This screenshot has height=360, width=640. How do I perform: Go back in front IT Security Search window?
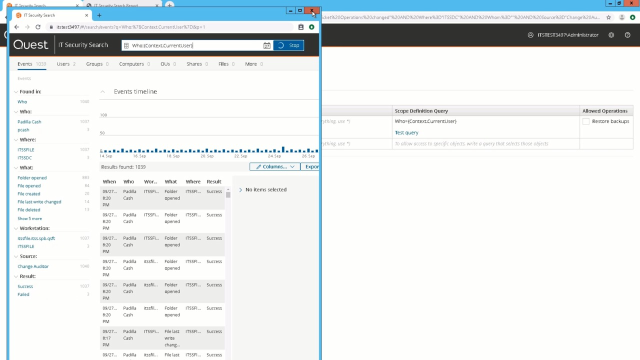click(17, 27)
